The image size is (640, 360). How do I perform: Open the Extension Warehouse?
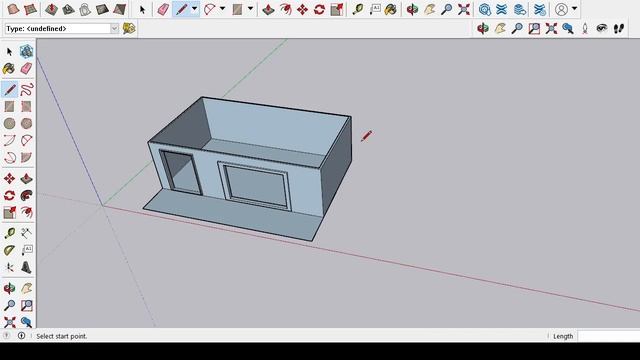(x=502, y=9)
